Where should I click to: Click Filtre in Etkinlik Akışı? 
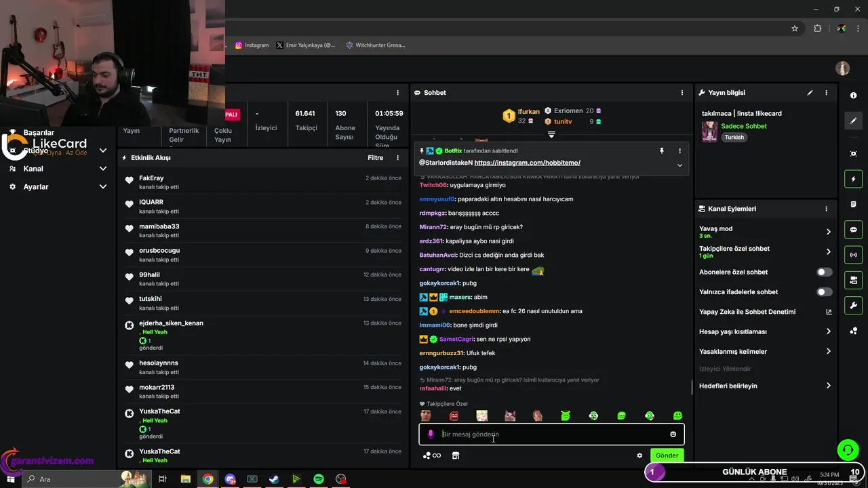tap(376, 158)
